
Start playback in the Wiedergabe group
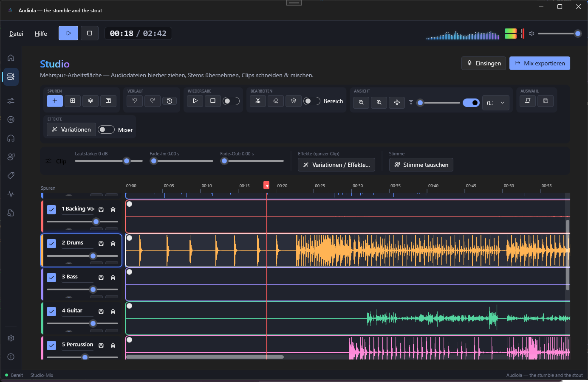click(x=195, y=101)
